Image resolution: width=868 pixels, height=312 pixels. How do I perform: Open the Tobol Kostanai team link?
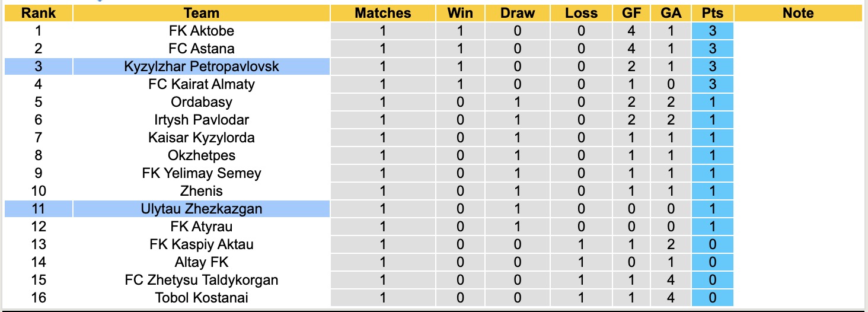(201, 298)
